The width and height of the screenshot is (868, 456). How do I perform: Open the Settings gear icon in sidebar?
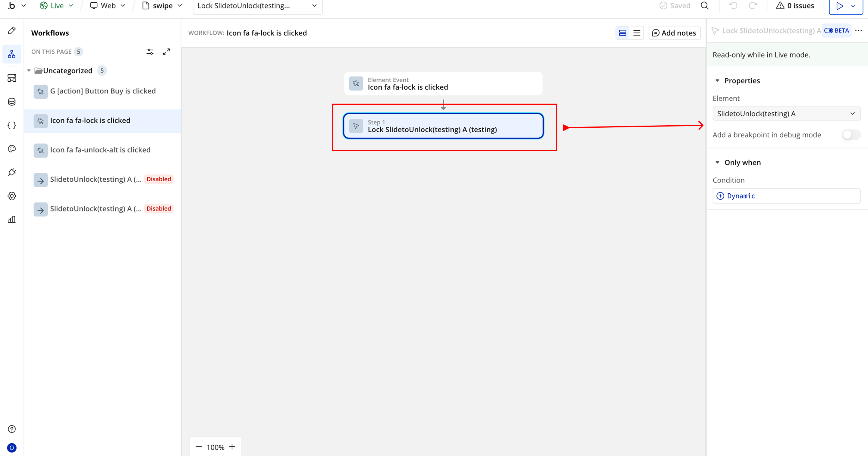coord(12,196)
